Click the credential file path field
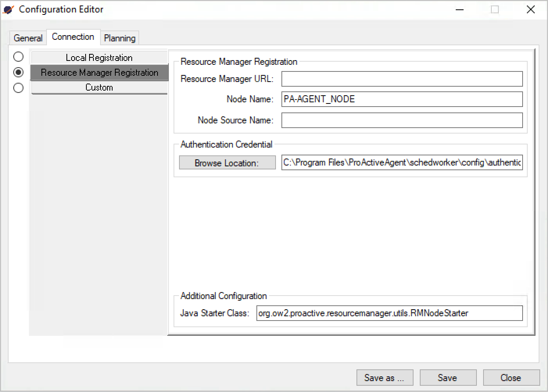Screen dimensions: 548x392 402,162
